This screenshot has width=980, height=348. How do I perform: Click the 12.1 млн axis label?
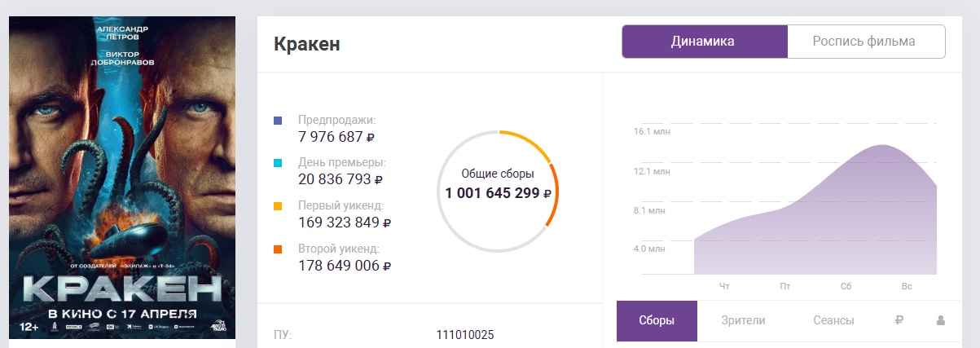tap(652, 171)
